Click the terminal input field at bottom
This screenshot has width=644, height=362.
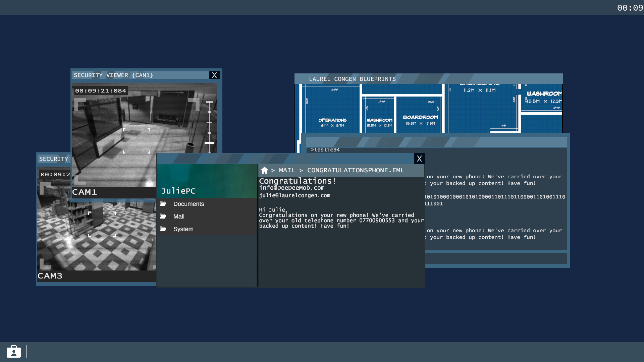pos(496,258)
